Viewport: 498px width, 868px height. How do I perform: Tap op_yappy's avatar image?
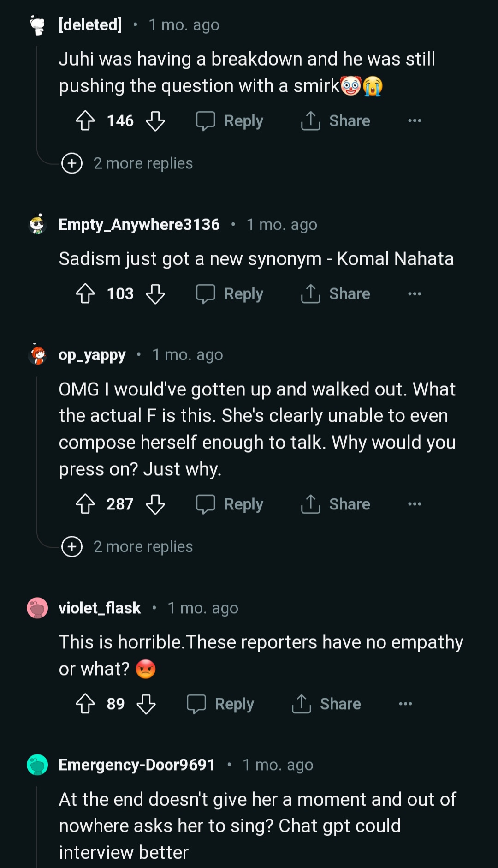click(37, 355)
